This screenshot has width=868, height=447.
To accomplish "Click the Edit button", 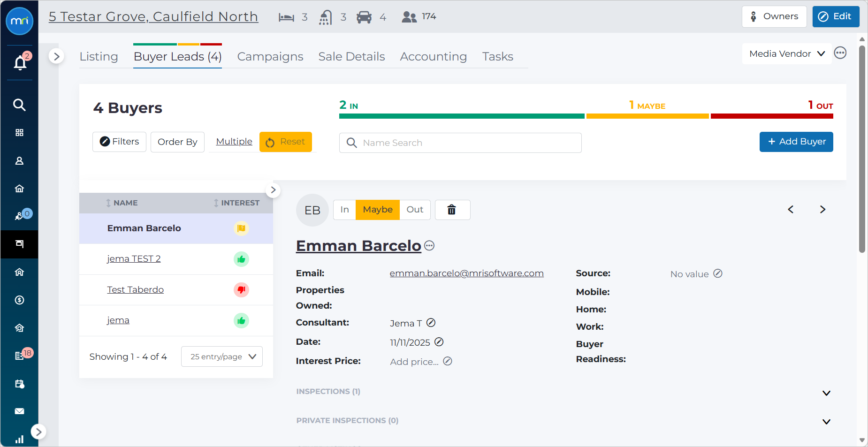I will click(836, 16).
